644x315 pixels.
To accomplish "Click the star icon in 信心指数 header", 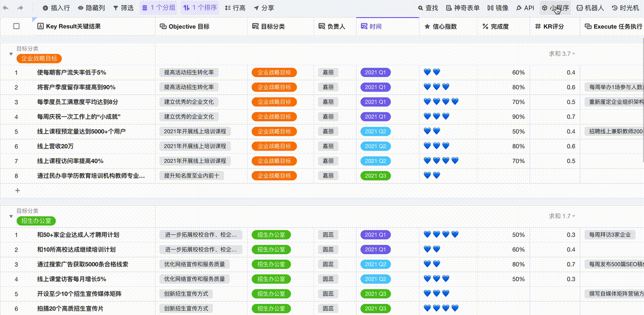I will [428, 26].
